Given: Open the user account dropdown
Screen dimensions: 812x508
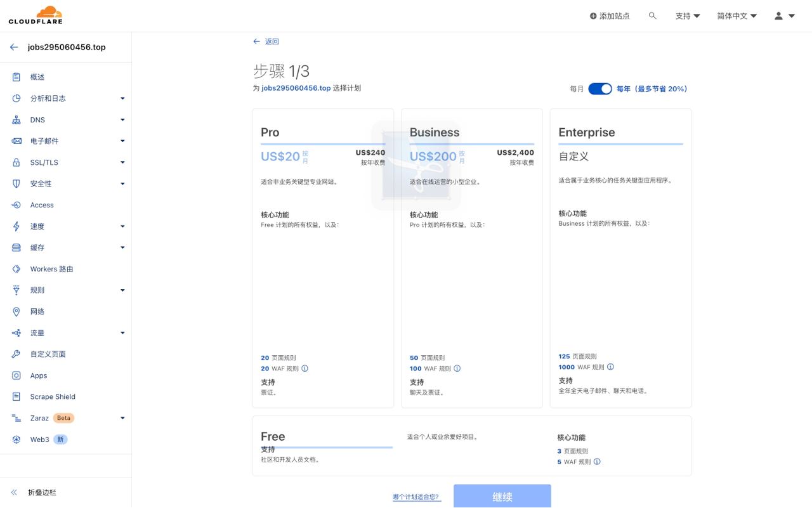Looking at the screenshot, I should [785, 16].
